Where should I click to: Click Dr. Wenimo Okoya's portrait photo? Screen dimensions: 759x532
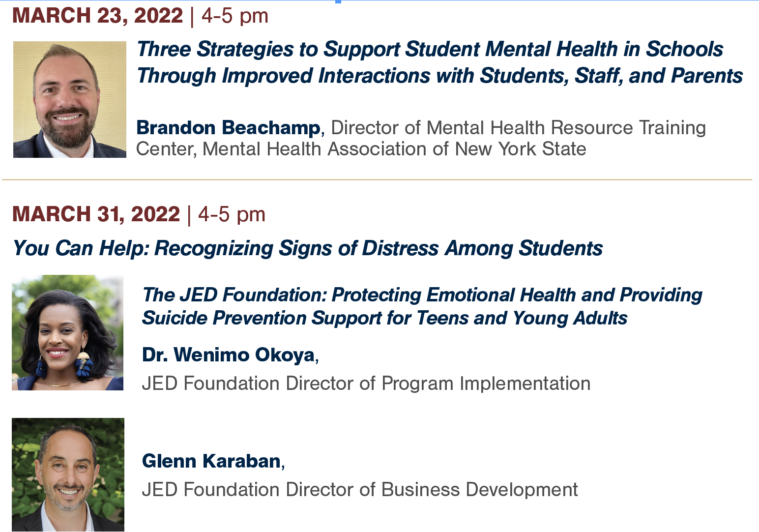point(68,332)
